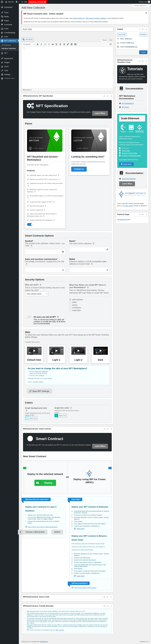Toggle All users can edit all NFT

click(x=28, y=317)
